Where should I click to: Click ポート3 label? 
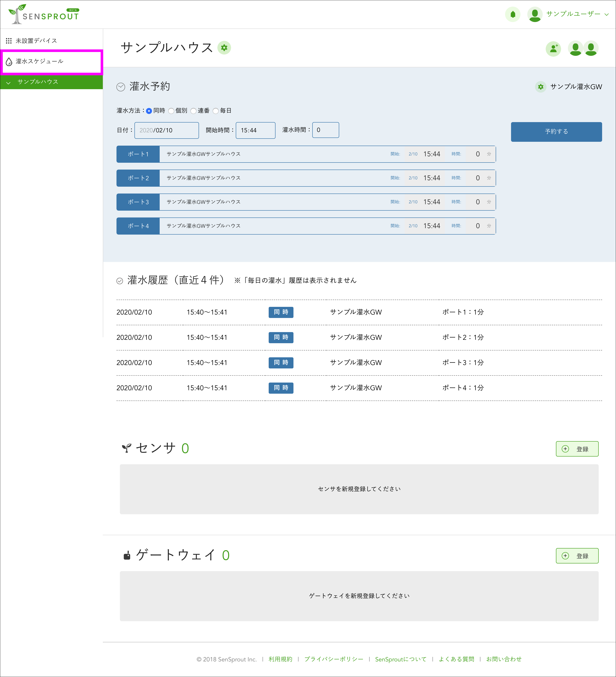coord(138,202)
